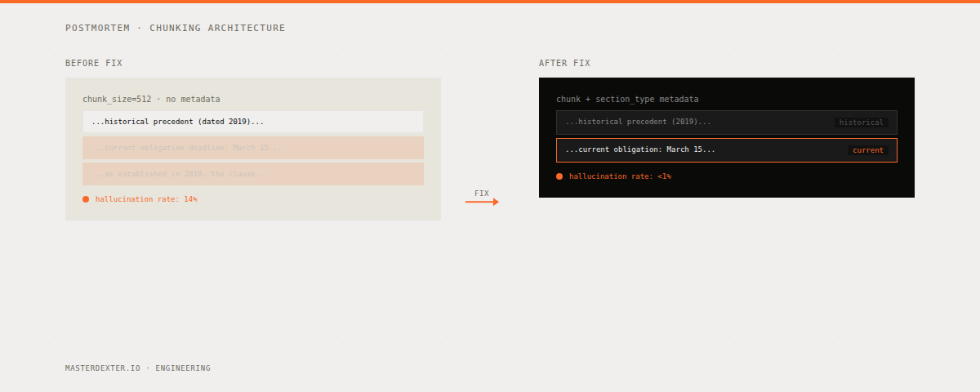Viewport: 980px width, 392px height.
Task: Click the 'hallucination rate: <1%' text
Action: 620,176
